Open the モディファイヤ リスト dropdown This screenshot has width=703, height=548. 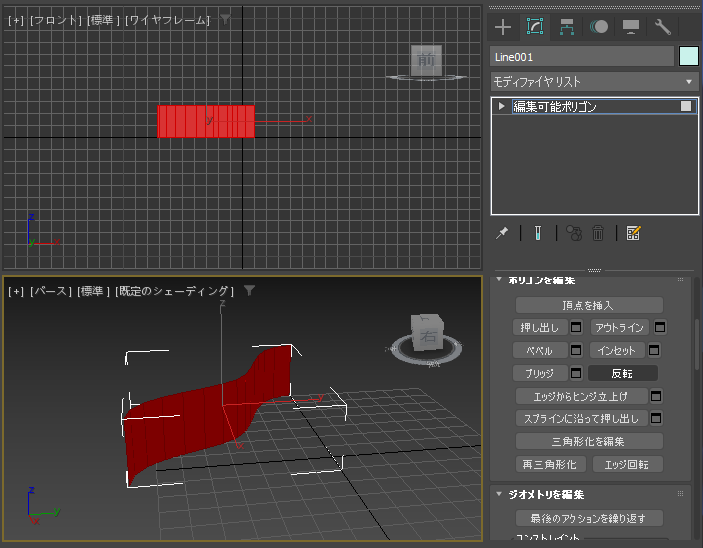[x=594, y=82]
